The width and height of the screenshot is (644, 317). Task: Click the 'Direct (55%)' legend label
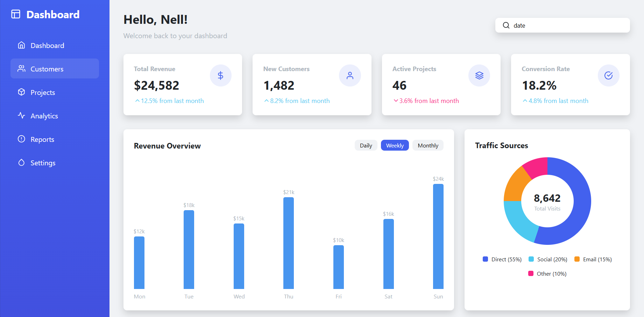507,259
